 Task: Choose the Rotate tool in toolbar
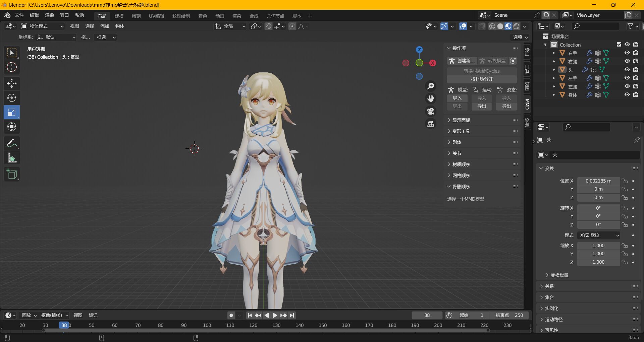tap(12, 98)
